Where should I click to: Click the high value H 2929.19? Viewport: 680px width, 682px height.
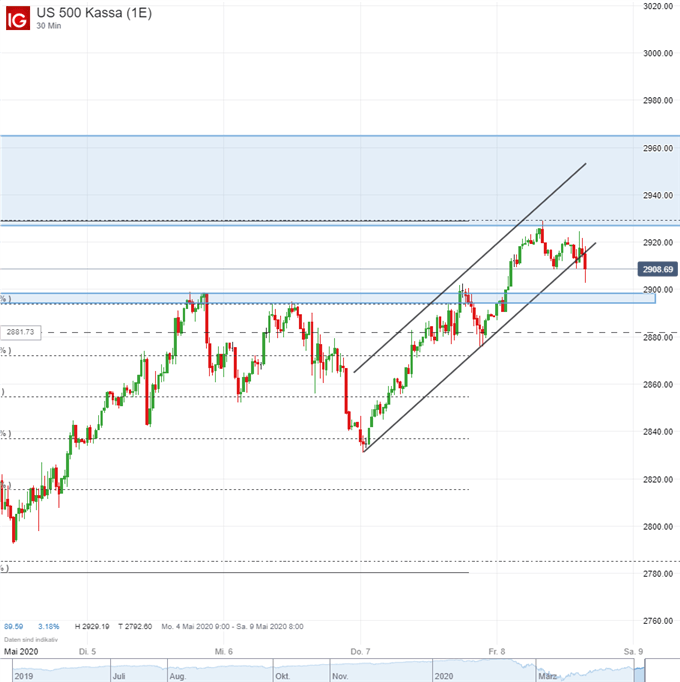coord(92,626)
